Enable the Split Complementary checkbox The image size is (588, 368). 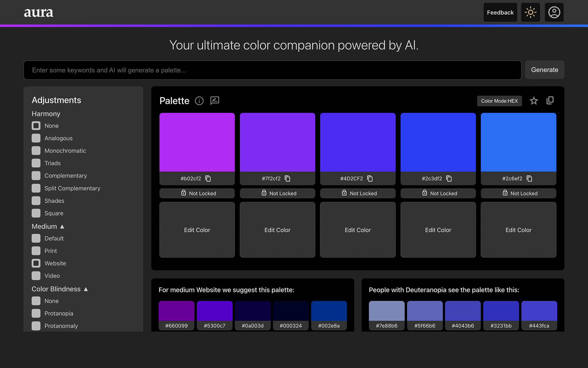pyautogui.click(x=36, y=188)
